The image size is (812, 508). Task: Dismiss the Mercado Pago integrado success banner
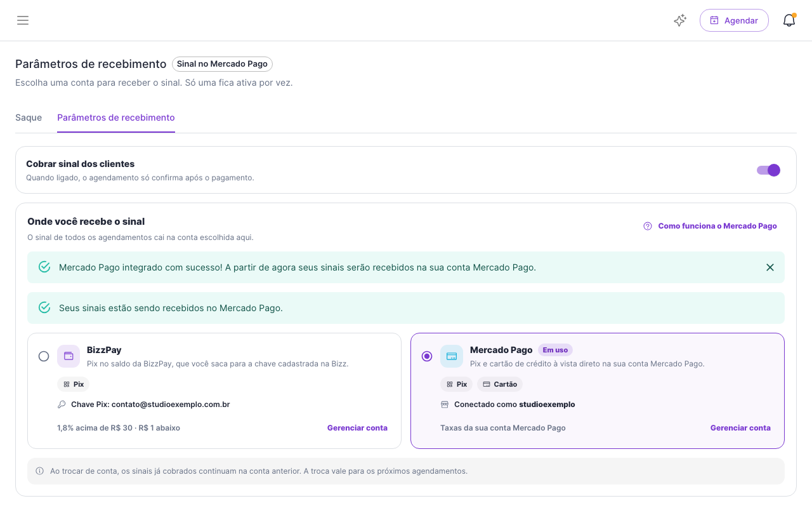(770, 267)
